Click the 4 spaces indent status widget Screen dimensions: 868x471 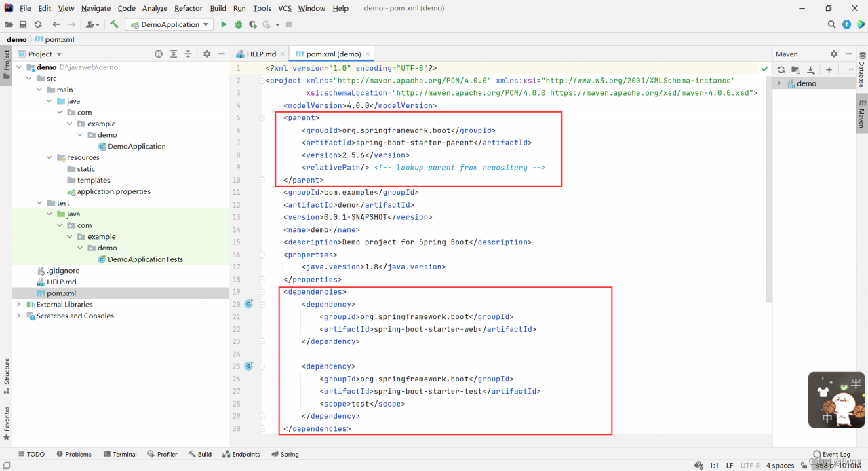point(780,466)
